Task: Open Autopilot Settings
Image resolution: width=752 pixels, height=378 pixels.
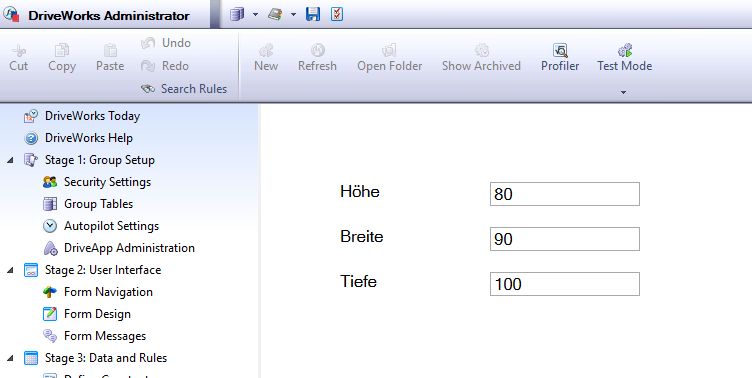Action: [101, 226]
